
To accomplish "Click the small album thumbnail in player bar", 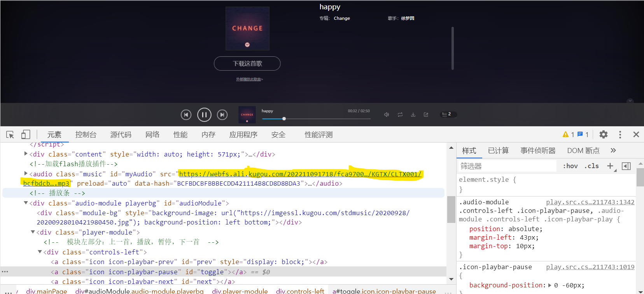I will point(247,115).
